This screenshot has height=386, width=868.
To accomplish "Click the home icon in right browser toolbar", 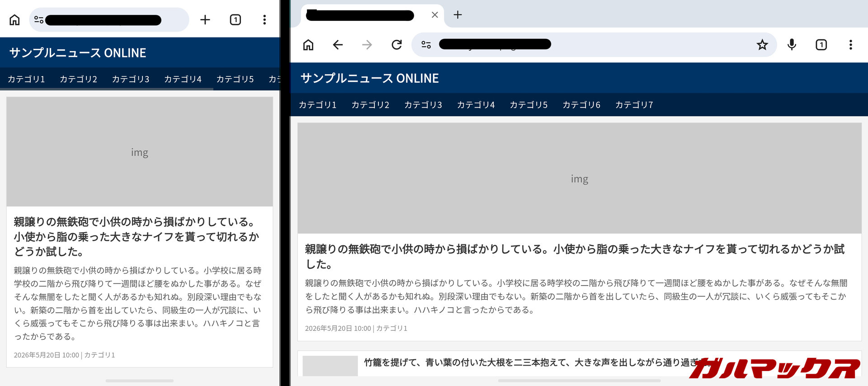I will click(x=308, y=45).
